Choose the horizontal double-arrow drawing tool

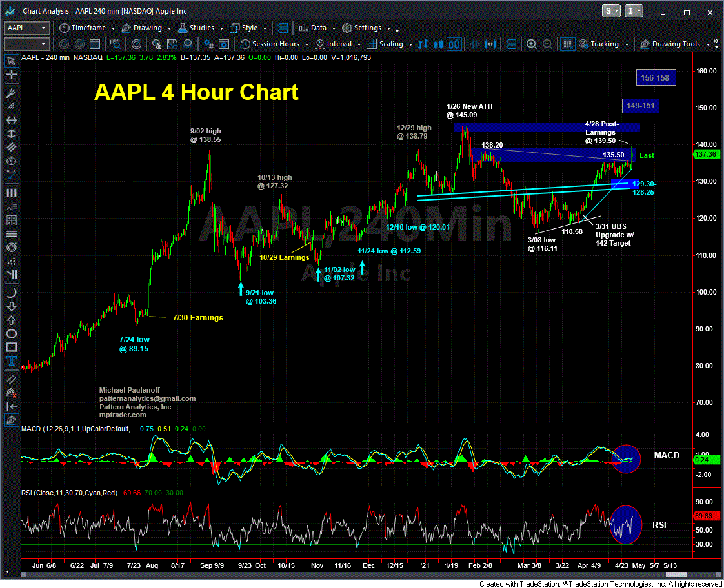(11, 120)
